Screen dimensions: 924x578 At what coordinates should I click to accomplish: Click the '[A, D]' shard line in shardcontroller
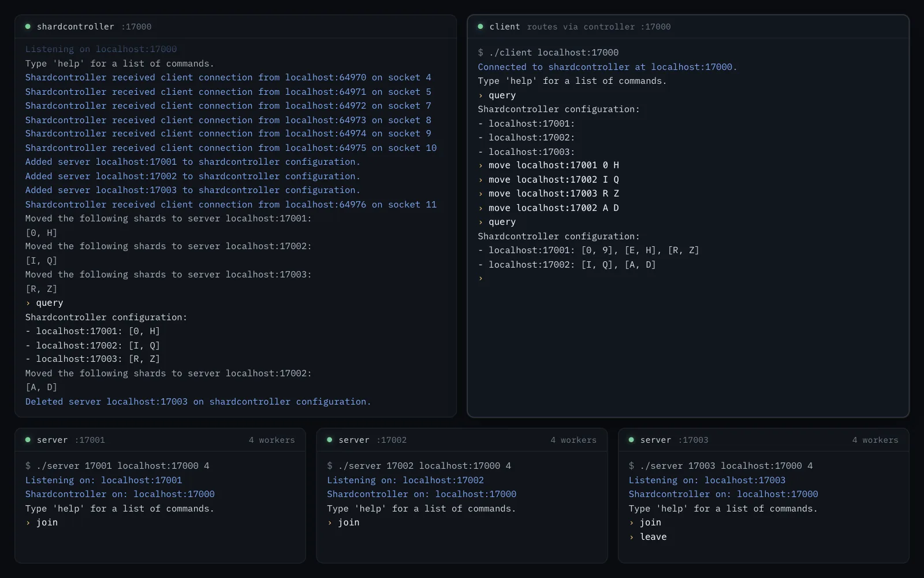(x=41, y=387)
